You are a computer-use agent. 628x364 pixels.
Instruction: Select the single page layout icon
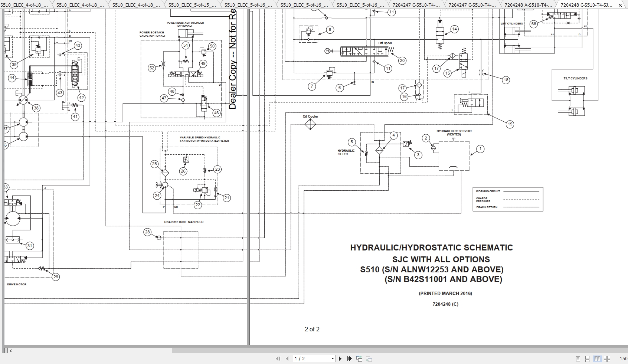pos(578,358)
